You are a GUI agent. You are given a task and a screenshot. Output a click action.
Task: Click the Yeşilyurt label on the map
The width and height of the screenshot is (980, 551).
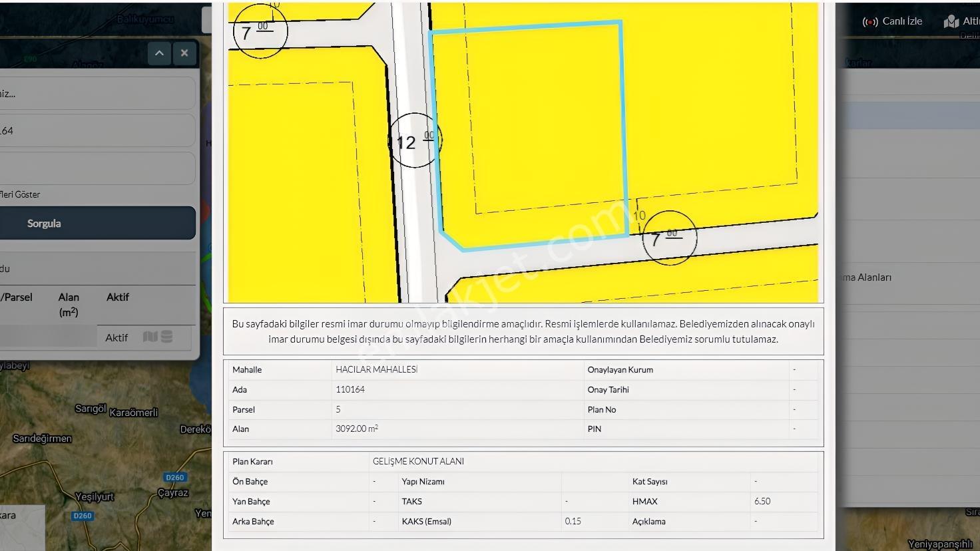pyautogui.click(x=95, y=496)
